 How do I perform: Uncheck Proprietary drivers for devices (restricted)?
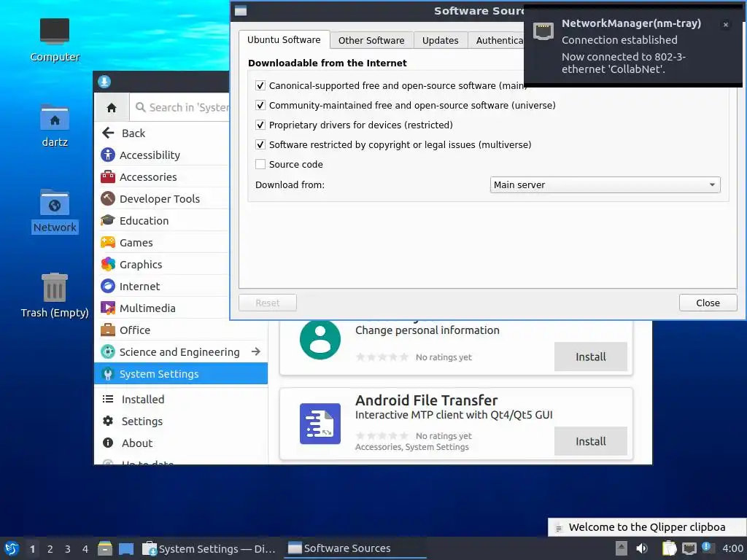(x=260, y=125)
